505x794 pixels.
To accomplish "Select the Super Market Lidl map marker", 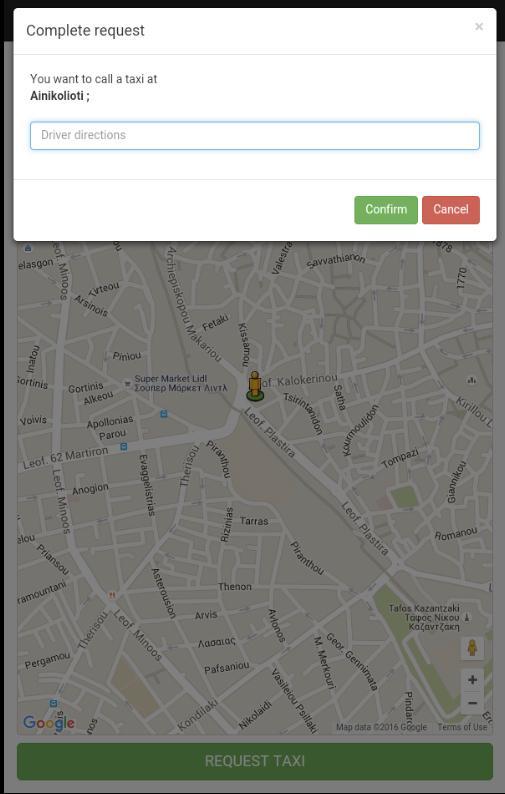I will click(128, 384).
